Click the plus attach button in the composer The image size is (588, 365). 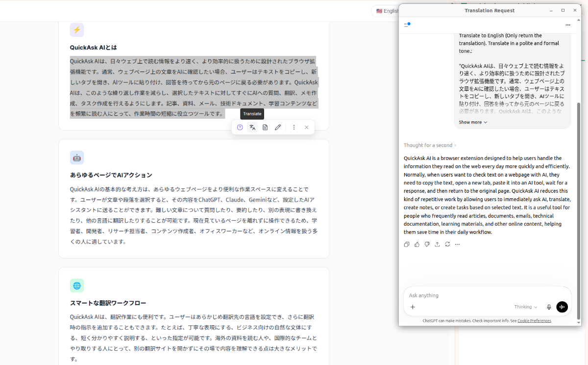[413, 307]
